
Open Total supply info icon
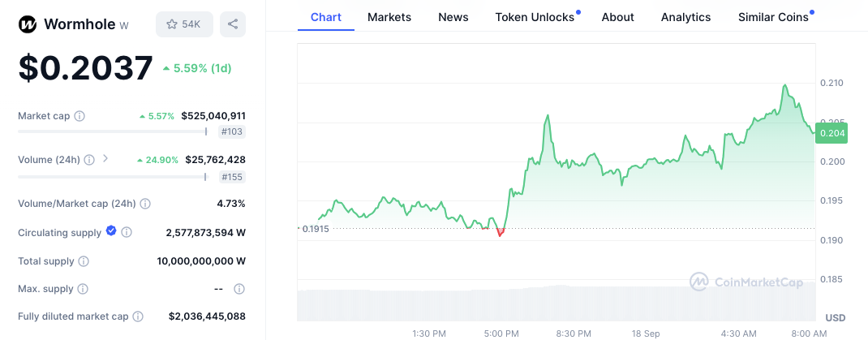(x=84, y=261)
